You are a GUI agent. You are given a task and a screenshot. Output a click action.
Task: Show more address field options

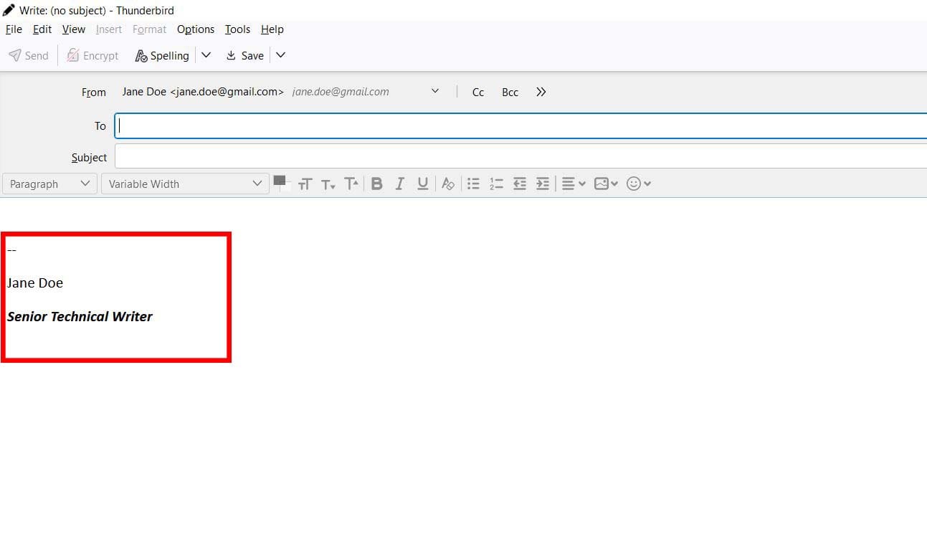541,92
